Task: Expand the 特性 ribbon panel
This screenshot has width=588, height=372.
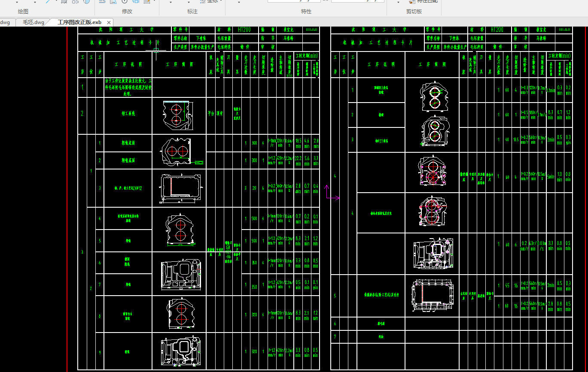Action: point(306,12)
